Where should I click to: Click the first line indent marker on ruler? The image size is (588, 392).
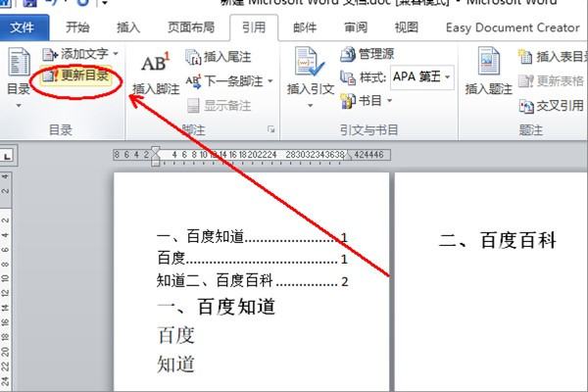click(x=155, y=150)
